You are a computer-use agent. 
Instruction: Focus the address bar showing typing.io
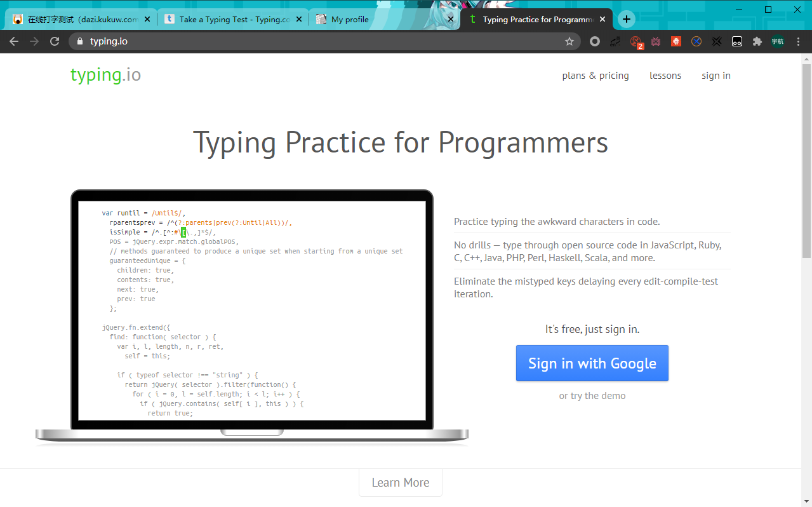[324, 41]
